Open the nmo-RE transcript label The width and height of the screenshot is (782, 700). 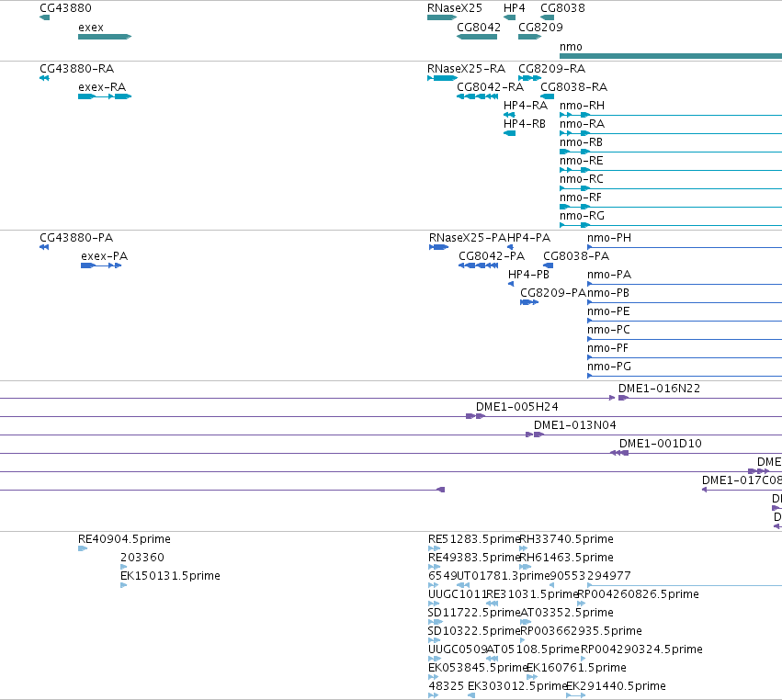pyautogui.click(x=581, y=161)
